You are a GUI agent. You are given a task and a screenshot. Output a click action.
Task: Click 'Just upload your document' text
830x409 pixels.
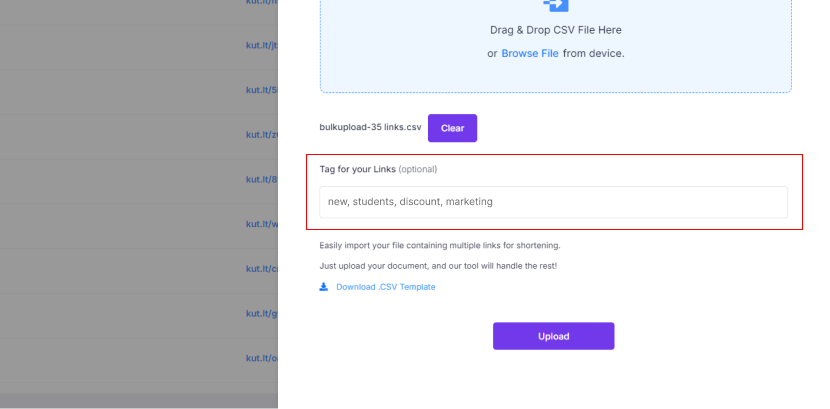pyautogui.click(x=438, y=266)
